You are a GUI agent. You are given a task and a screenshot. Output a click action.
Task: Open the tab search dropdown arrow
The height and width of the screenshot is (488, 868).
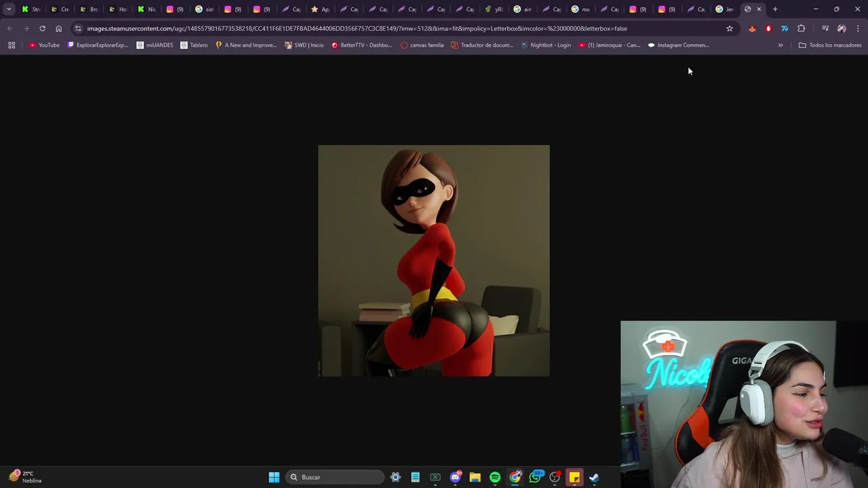click(9, 9)
